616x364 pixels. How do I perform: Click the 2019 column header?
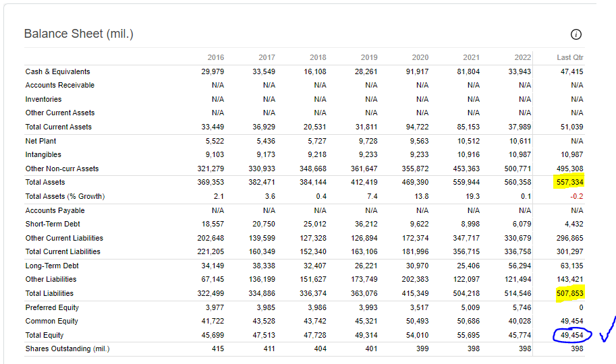(x=369, y=57)
